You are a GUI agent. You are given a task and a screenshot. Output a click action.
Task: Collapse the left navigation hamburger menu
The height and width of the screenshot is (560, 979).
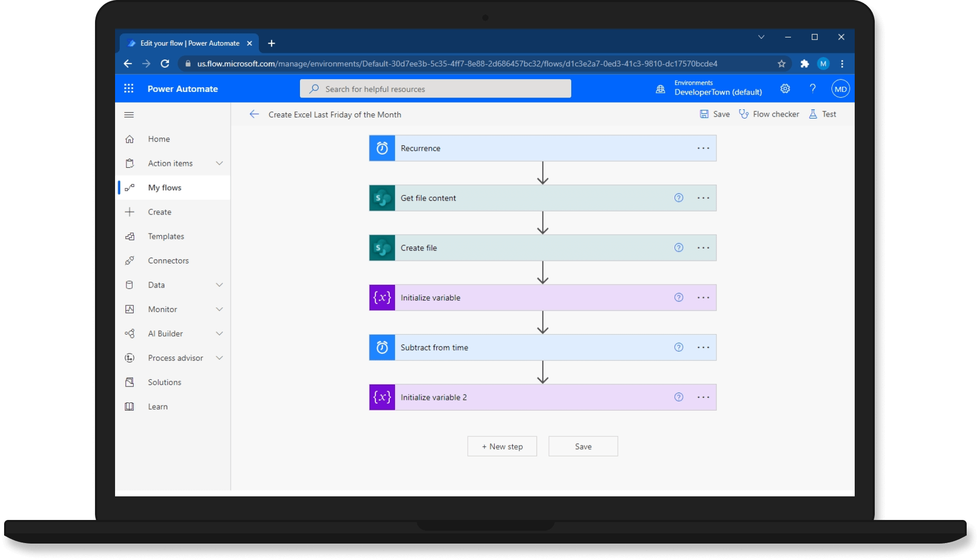pos(129,115)
